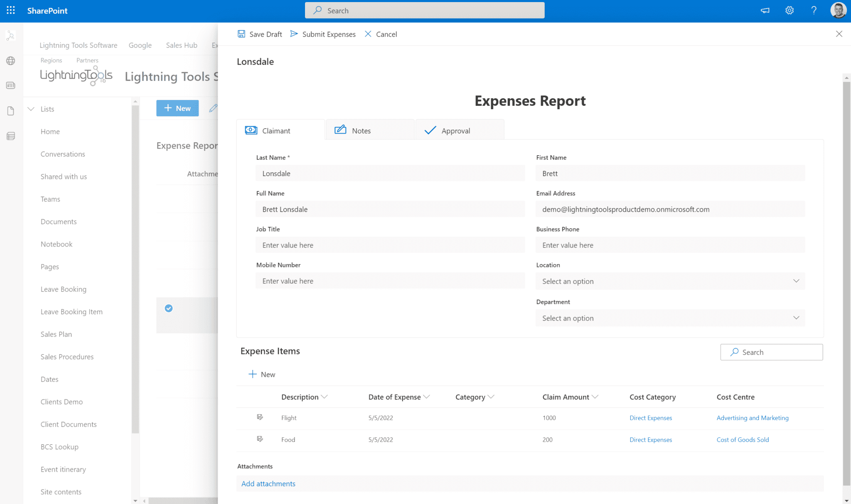Click the Submit Expenses send icon

click(294, 34)
